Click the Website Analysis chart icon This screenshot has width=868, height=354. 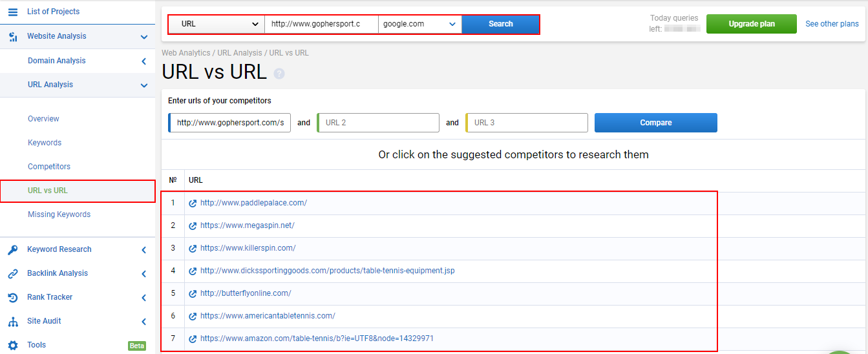point(13,37)
